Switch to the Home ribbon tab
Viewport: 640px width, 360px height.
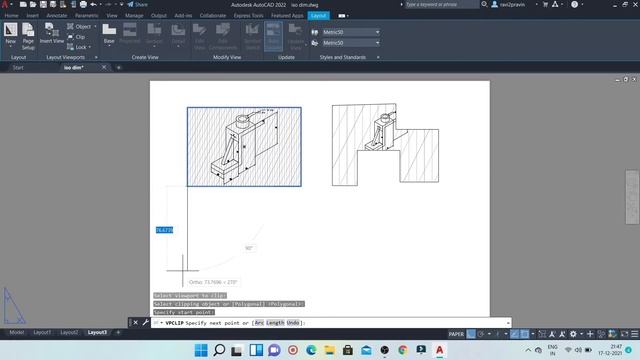click(11, 16)
